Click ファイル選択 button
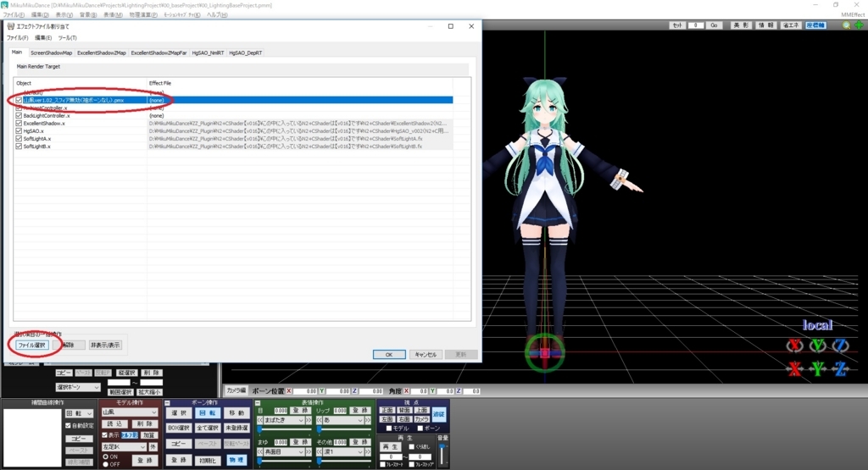The image size is (868, 470). 32,345
